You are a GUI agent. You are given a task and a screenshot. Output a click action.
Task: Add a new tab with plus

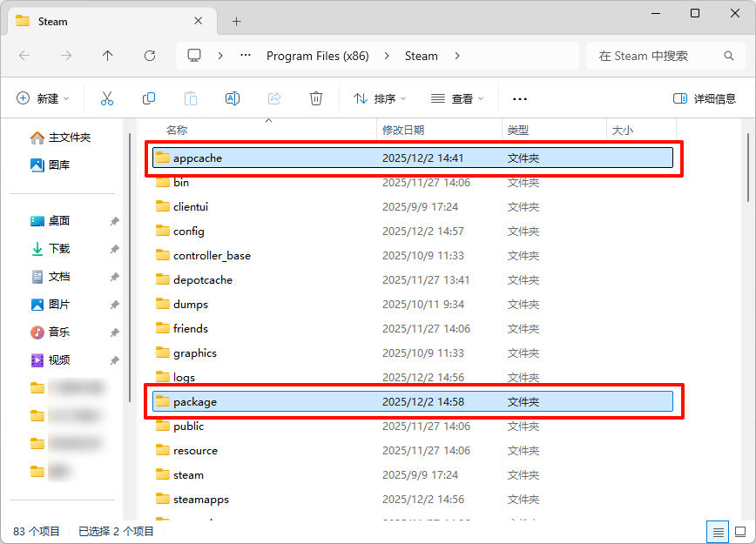[x=236, y=21]
